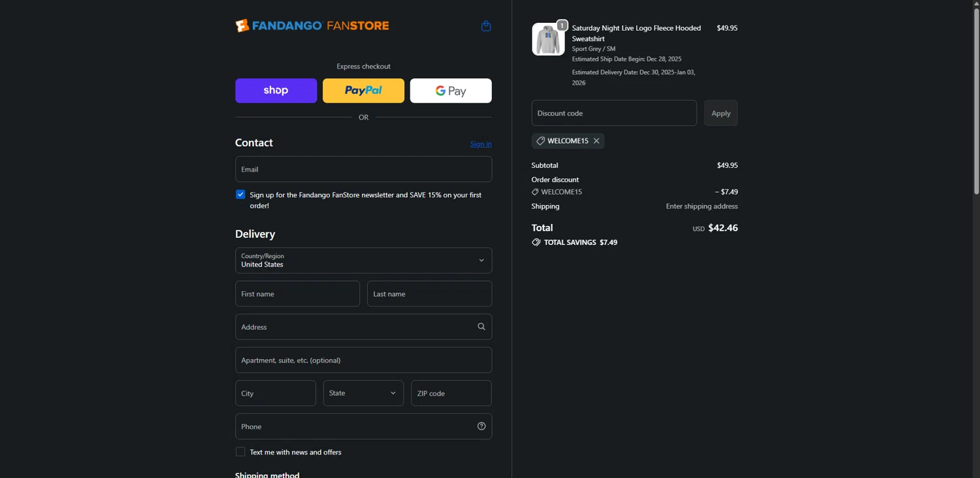Click the page vertical scrollbar thumb
Image resolution: width=980 pixels, height=478 pixels.
[x=977, y=100]
